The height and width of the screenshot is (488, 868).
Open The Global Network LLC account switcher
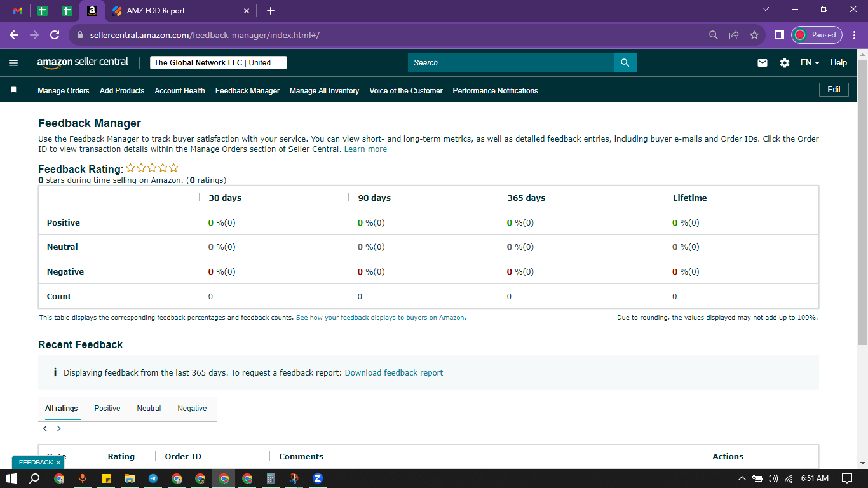click(219, 63)
